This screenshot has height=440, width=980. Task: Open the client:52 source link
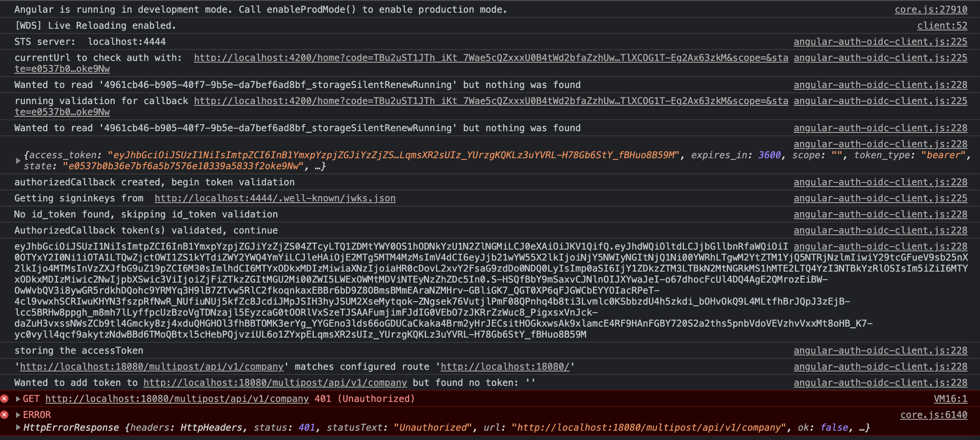942,25
